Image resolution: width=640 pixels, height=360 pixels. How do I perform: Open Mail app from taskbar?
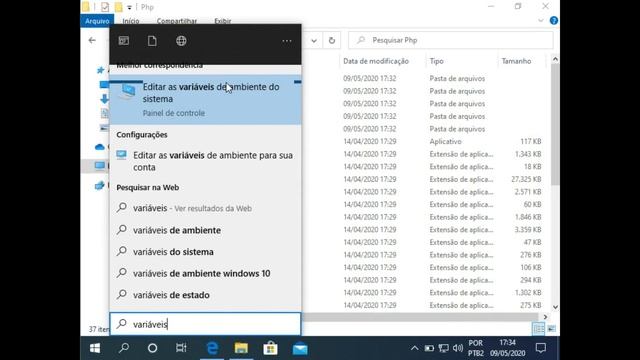coord(300,349)
